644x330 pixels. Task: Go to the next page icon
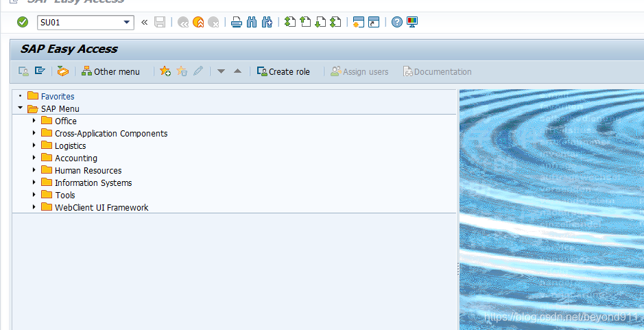coord(320,22)
